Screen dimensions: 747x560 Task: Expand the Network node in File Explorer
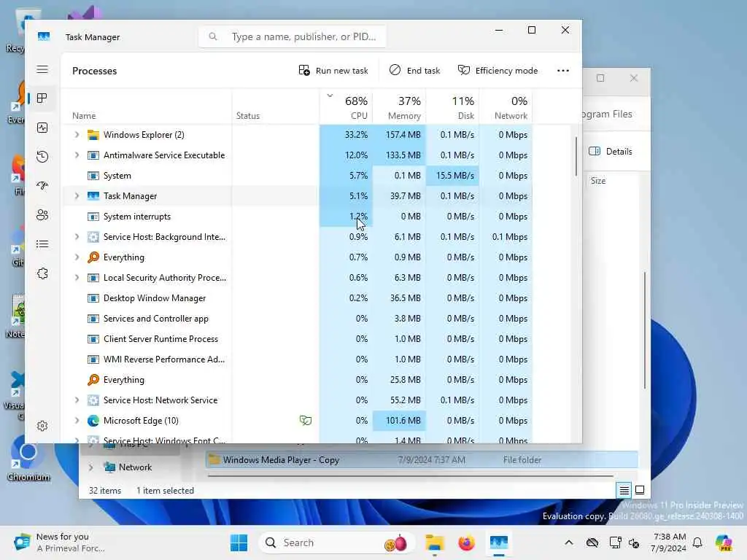pyautogui.click(x=90, y=467)
